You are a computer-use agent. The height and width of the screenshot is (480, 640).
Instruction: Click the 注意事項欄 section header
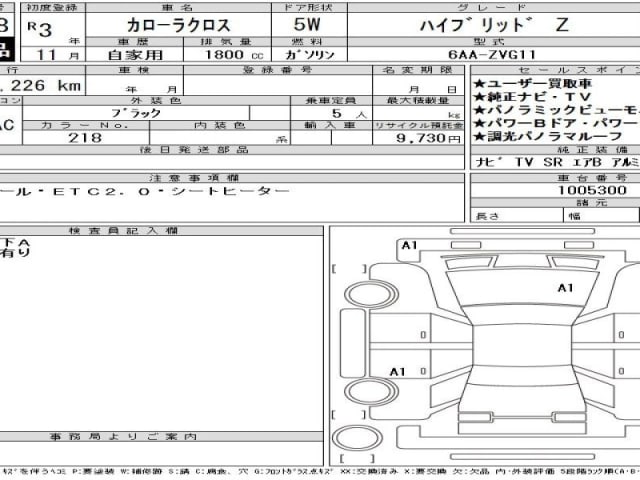[x=194, y=178]
